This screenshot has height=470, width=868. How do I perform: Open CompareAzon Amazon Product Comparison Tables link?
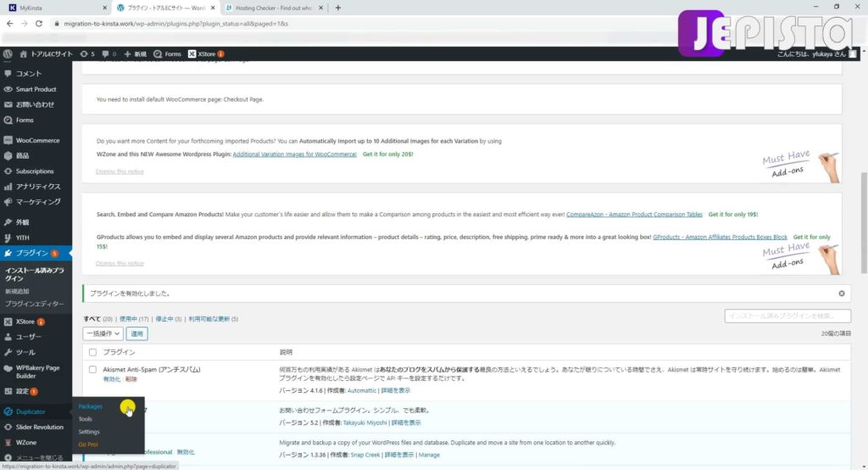[x=634, y=214]
